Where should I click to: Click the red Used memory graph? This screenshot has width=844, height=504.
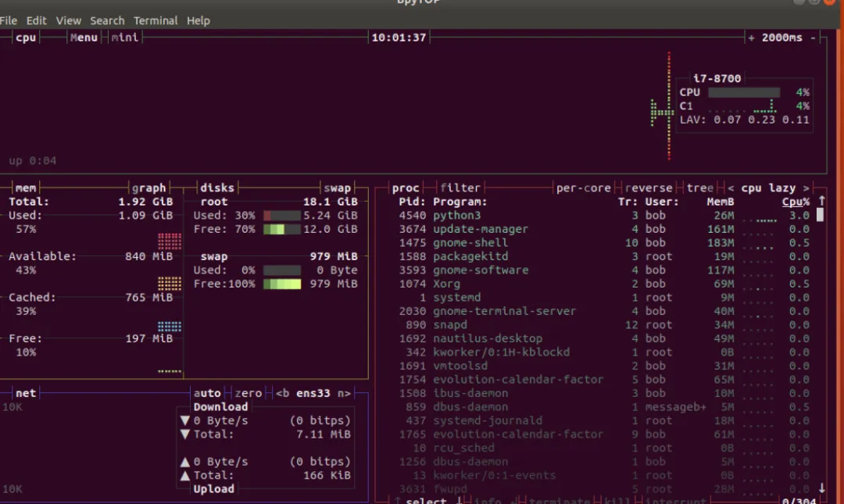click(x=170, y=241)
